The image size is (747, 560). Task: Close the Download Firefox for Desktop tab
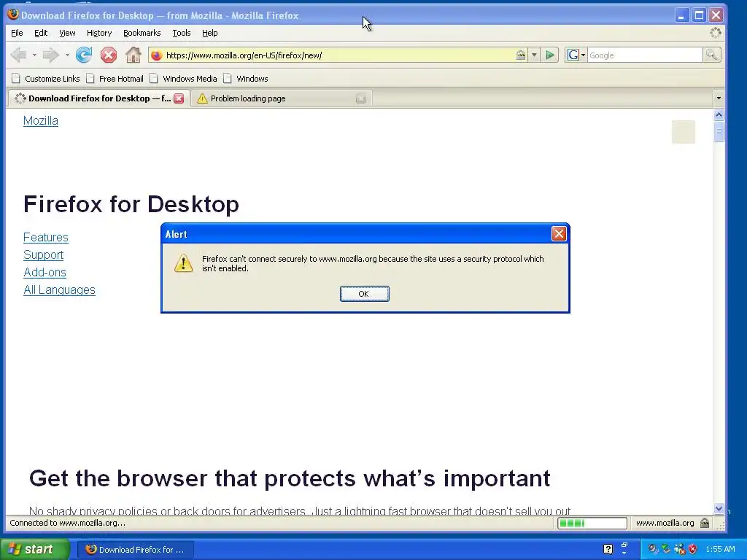click(x=179, y=98)
